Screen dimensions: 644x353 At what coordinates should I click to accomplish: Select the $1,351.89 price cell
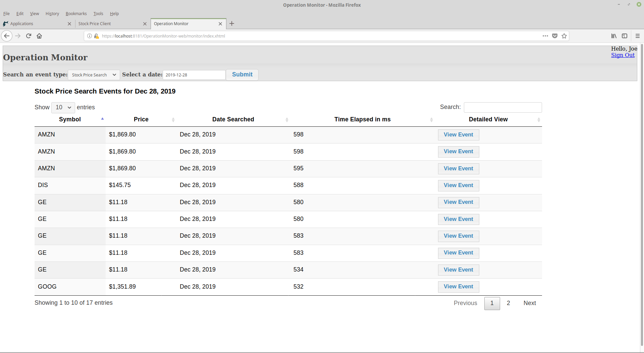(141, 287)
